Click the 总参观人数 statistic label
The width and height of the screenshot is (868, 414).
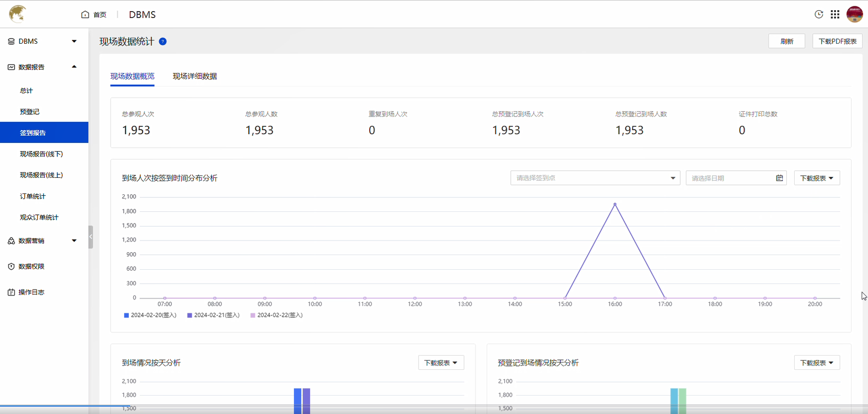[261, 114]
